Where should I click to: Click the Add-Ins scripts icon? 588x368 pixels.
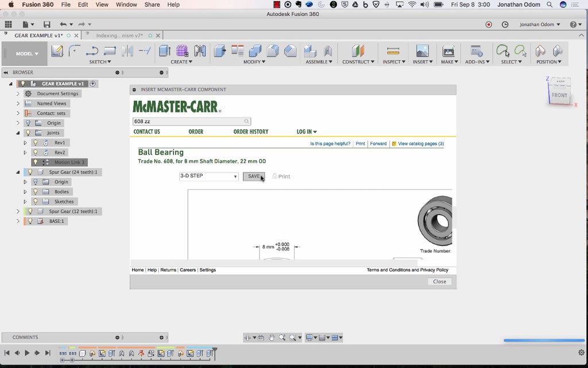(x=477, y=51)
